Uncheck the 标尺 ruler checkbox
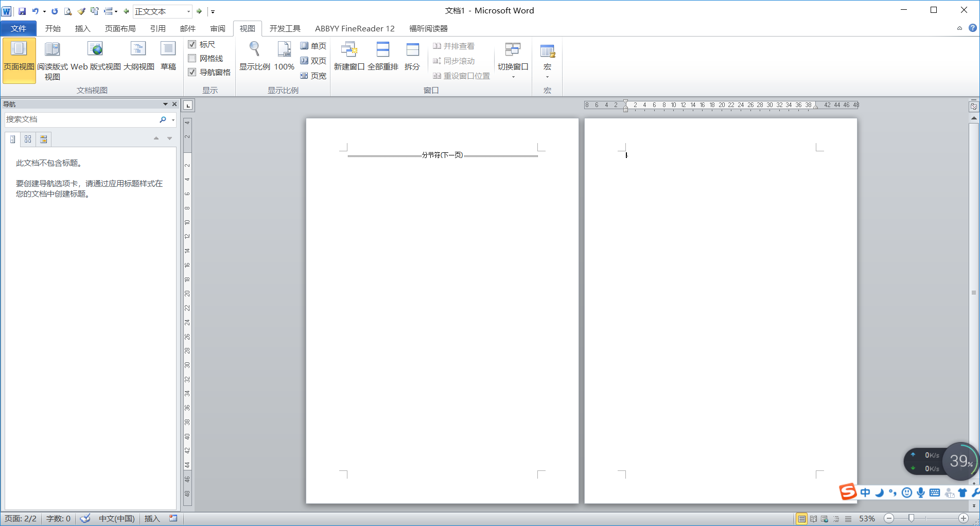980x526 pixels. 192,44
